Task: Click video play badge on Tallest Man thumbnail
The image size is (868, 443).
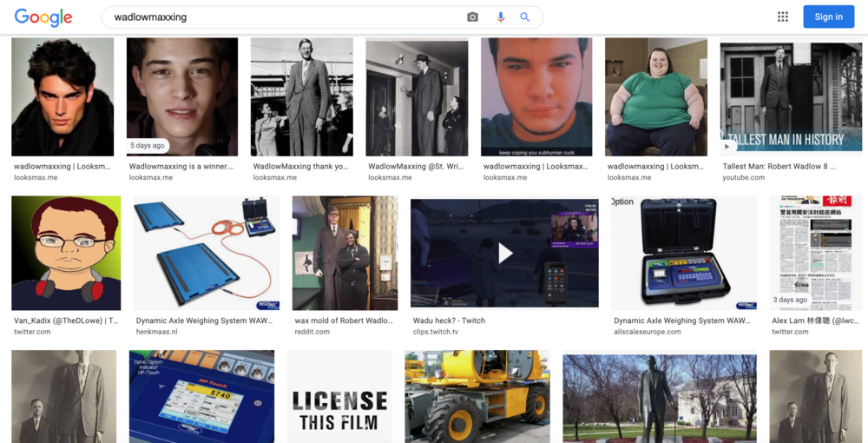Action: pyautogui.click(x=728, y=147)
